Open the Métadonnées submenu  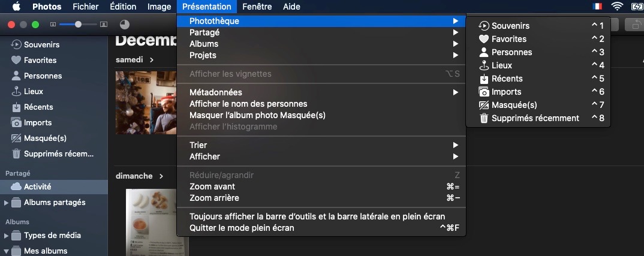321,92
